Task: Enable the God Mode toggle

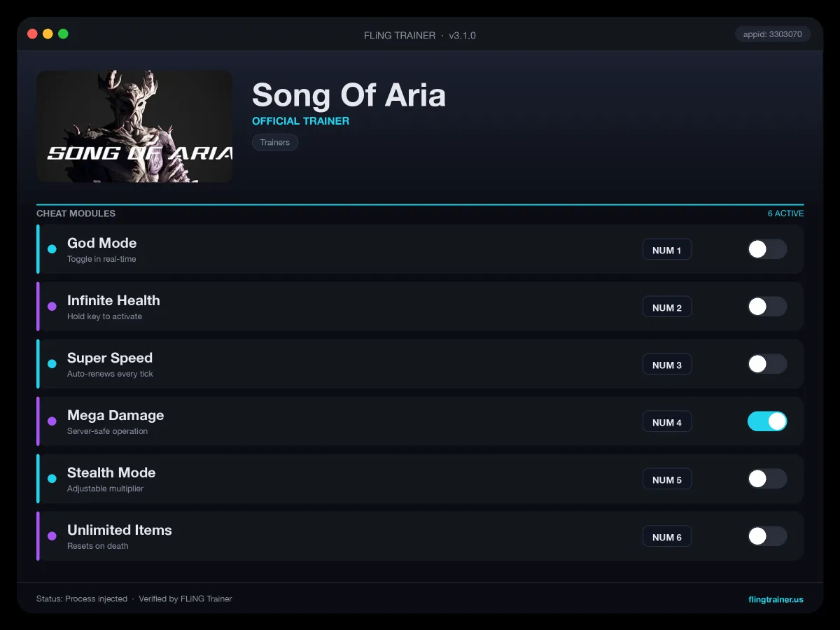Action: point(767,249)
